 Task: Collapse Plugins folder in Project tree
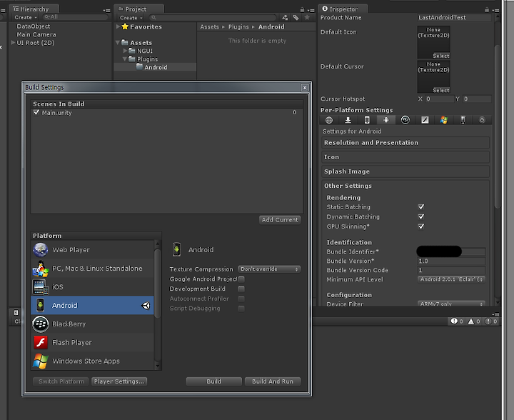[x=125, y=59]
